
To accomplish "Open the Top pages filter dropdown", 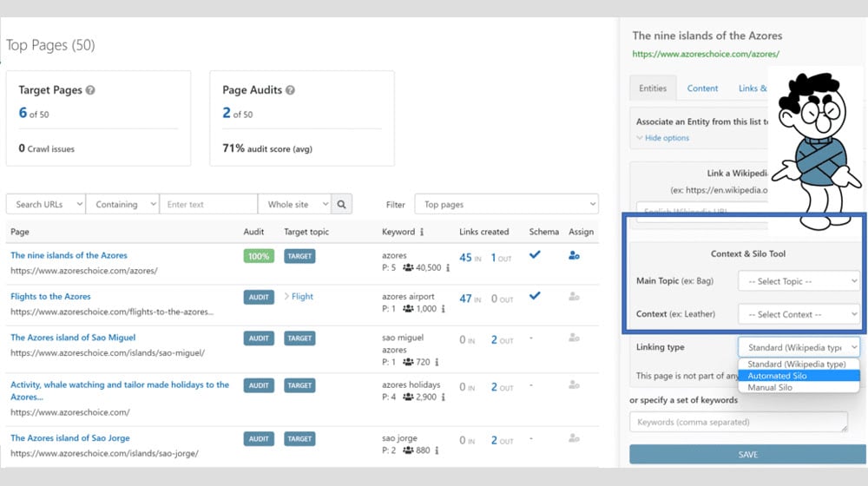I will point(507,204).
